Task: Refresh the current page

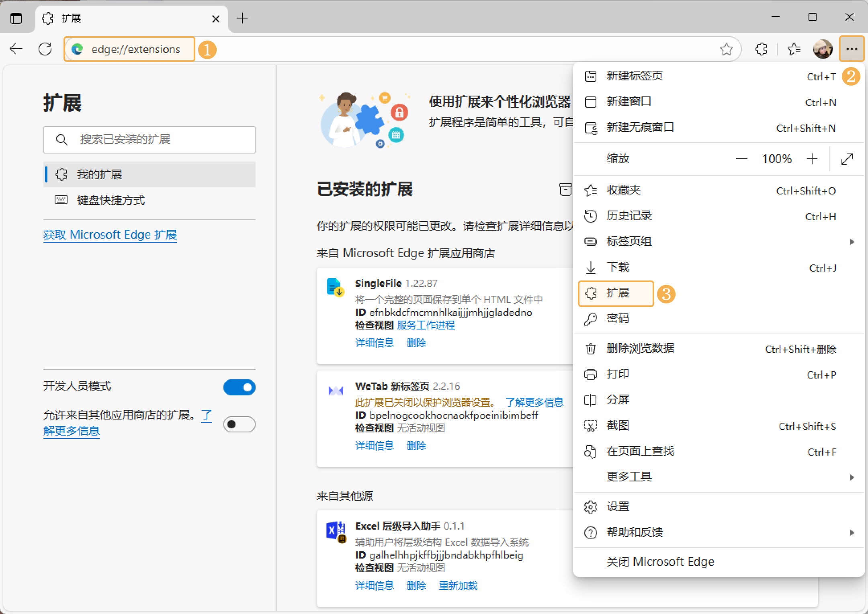Action: 45,49
